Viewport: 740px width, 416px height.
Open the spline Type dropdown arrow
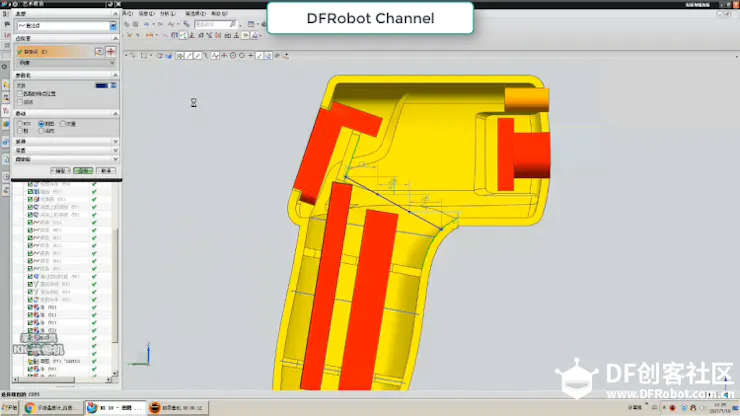coord(113,25)
